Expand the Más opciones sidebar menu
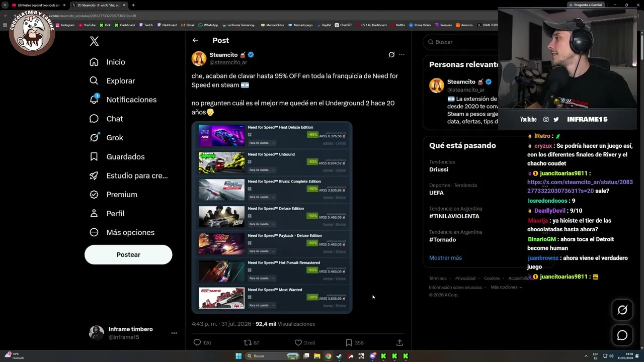This screenshot has width=644, height=362. 122,232
